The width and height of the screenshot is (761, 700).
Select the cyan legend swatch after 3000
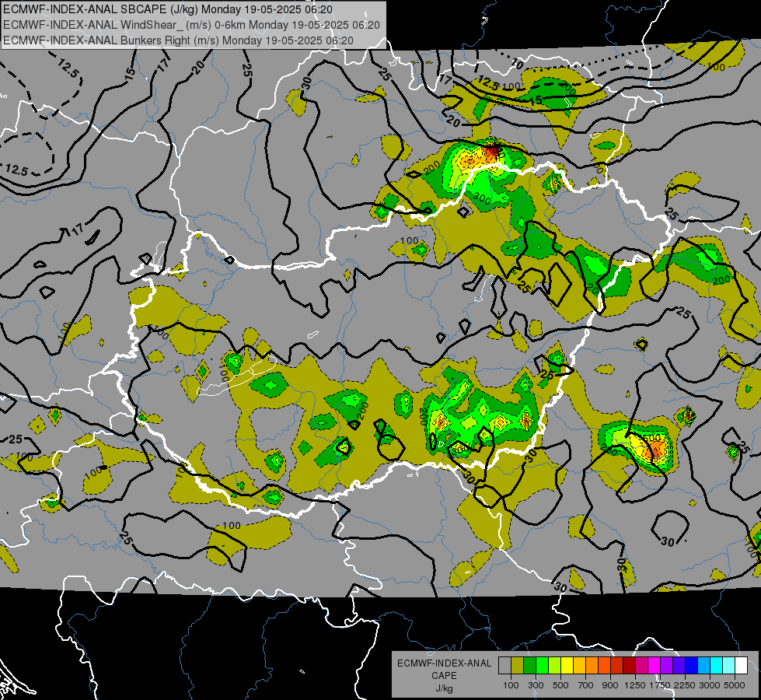[717, 666]
